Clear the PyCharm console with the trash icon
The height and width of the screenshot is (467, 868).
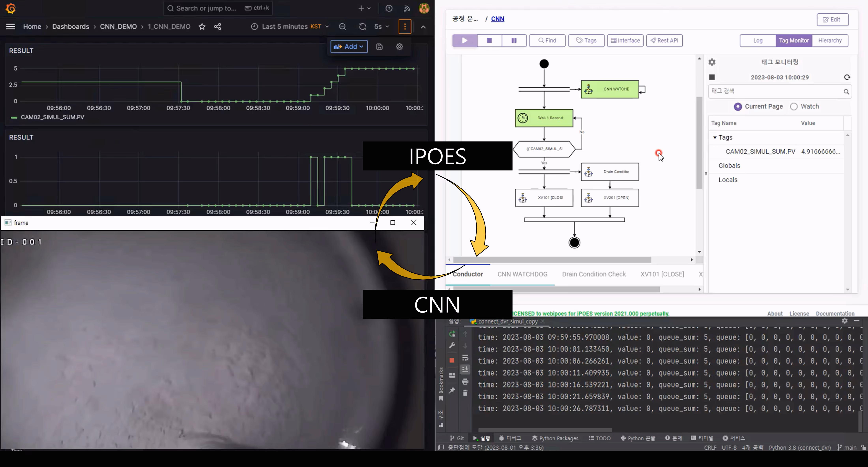click(x=465, y=393)
